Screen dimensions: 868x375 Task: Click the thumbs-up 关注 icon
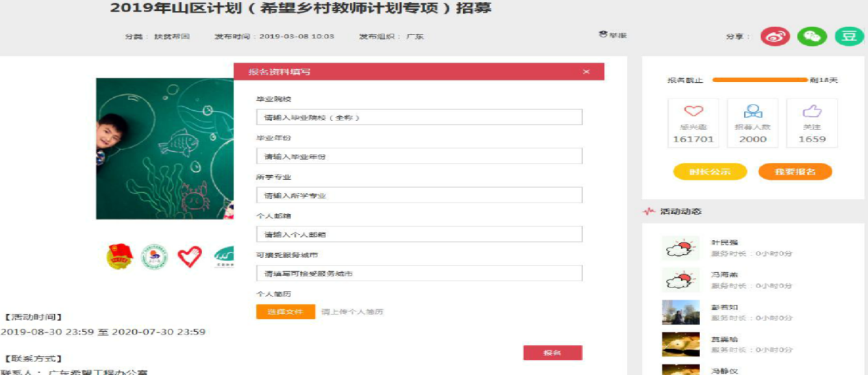coord(812,112)
